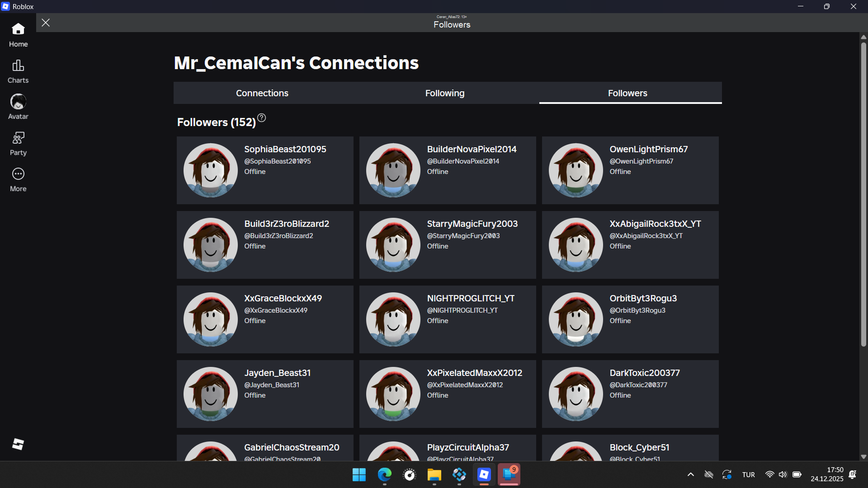This screenshot has height=488, width=868.
Task: Launch Microsoft Edge from the taskbar
Action: (x=385, y=475)
